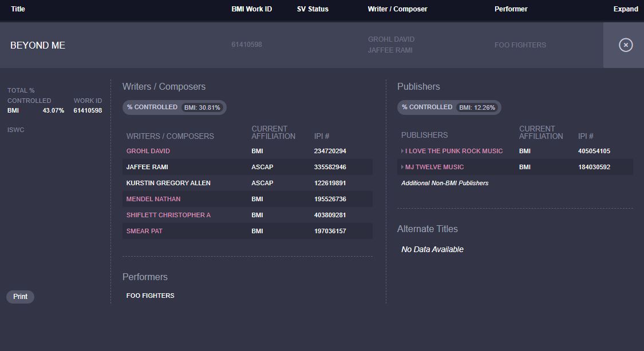Open writer SMEAR PAT link
The width and height of the screenshot is (644, 351).
[144, 231]
